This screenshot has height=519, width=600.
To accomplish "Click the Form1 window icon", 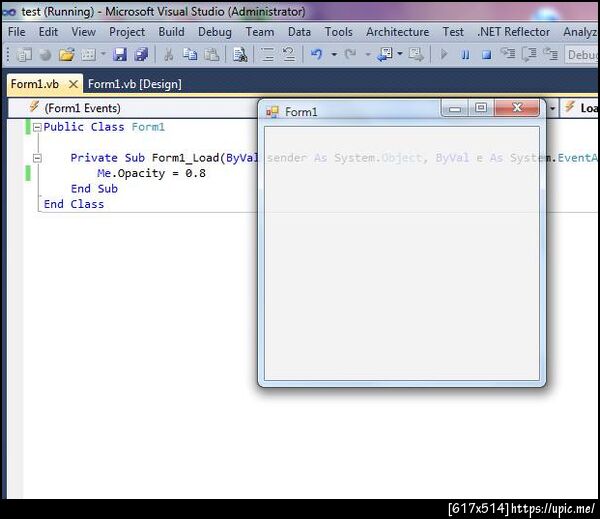I will [272, 112].
